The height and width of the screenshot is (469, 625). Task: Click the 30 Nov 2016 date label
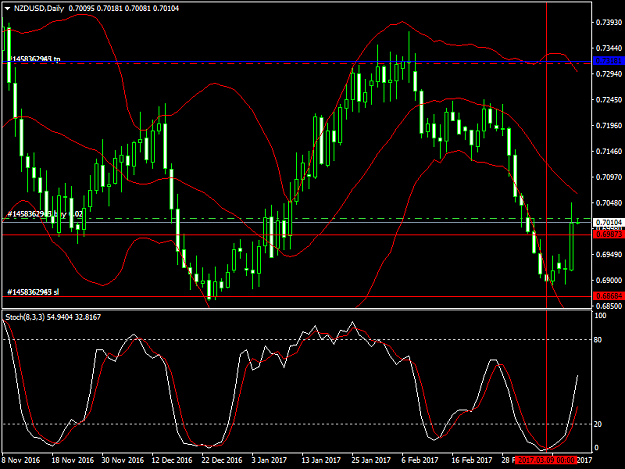tap(123, 460)
